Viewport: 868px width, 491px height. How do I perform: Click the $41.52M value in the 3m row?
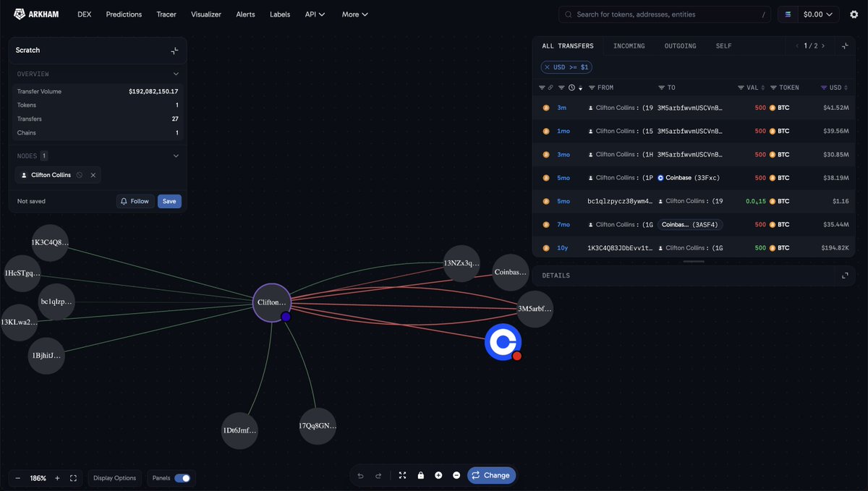pyautogui.click(x=835, y=108)
